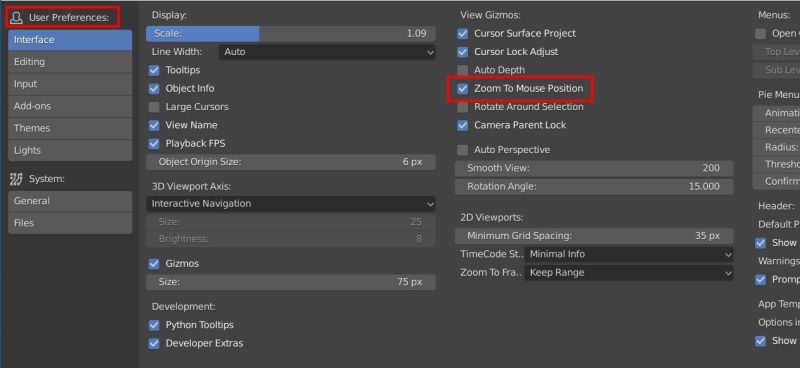The width and height of the screenshot is (800, 368).
Task: Toggle the Prompt warnings checkbox
Action: [x=761, y=280]
